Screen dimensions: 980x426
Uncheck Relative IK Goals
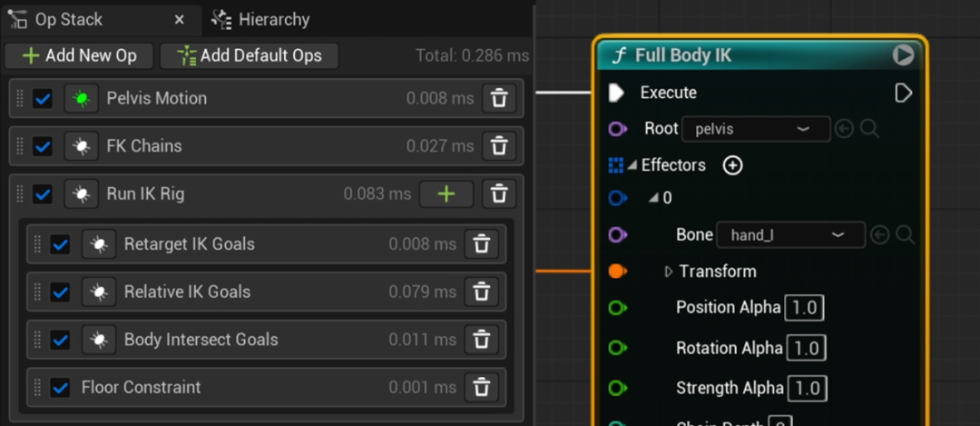(x=60, y=292)
